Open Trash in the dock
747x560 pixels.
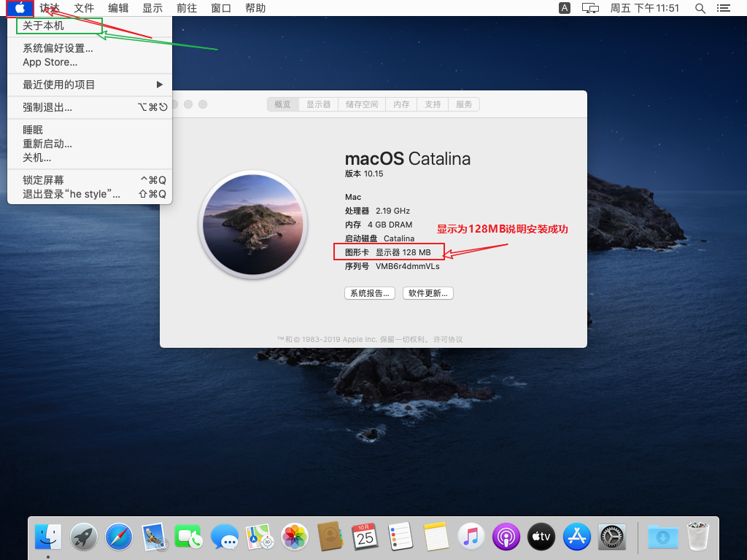(698, 537)
